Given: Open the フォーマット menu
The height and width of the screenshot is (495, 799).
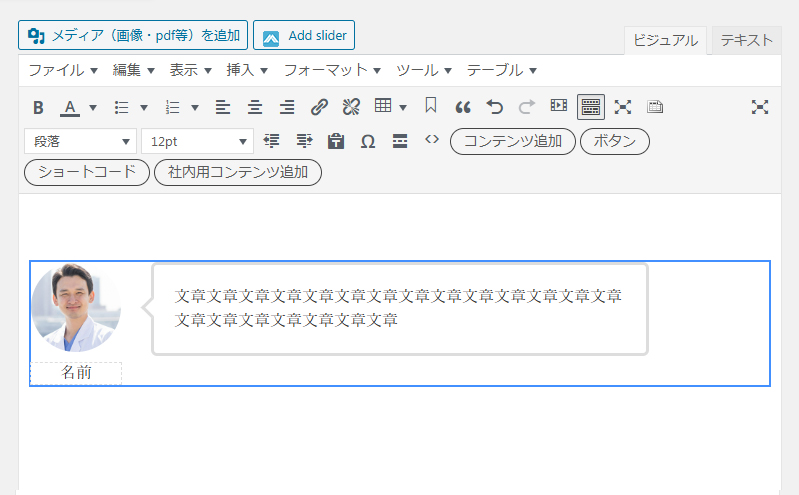Looking at the screenshot, I should tap(332, 70).
